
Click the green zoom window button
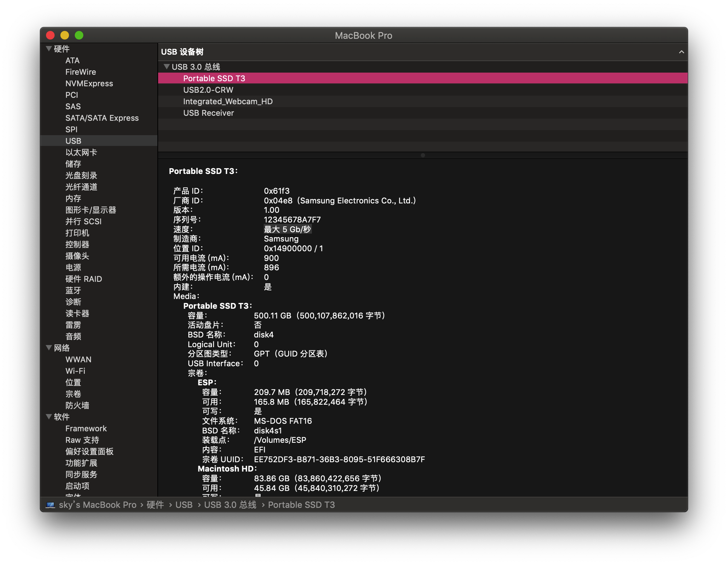pyautogui.click(x=79, y=35)
